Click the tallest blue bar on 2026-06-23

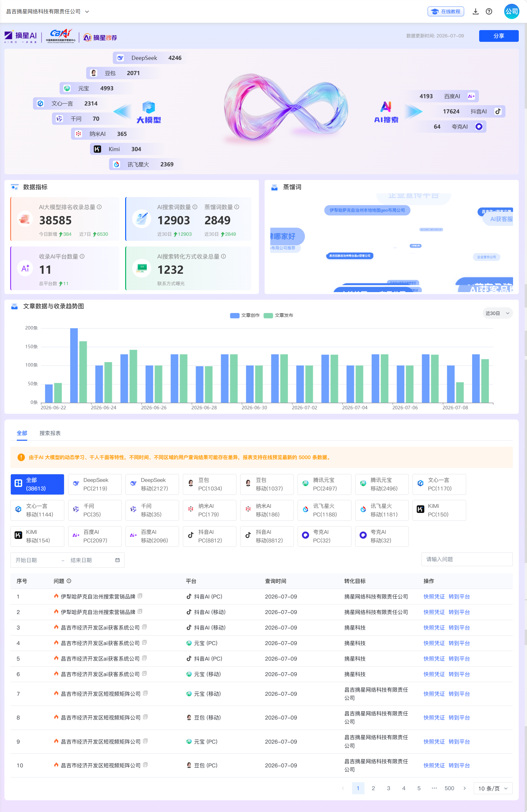pyautogui.click(x=74, y=365)
